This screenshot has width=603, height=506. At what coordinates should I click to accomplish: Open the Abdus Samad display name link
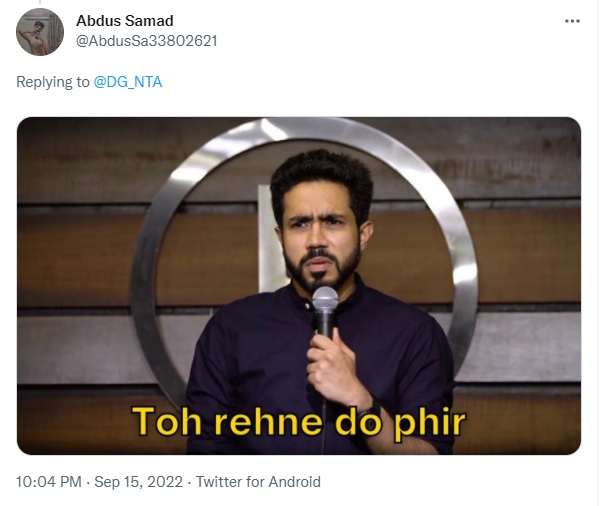coord(124,21)
